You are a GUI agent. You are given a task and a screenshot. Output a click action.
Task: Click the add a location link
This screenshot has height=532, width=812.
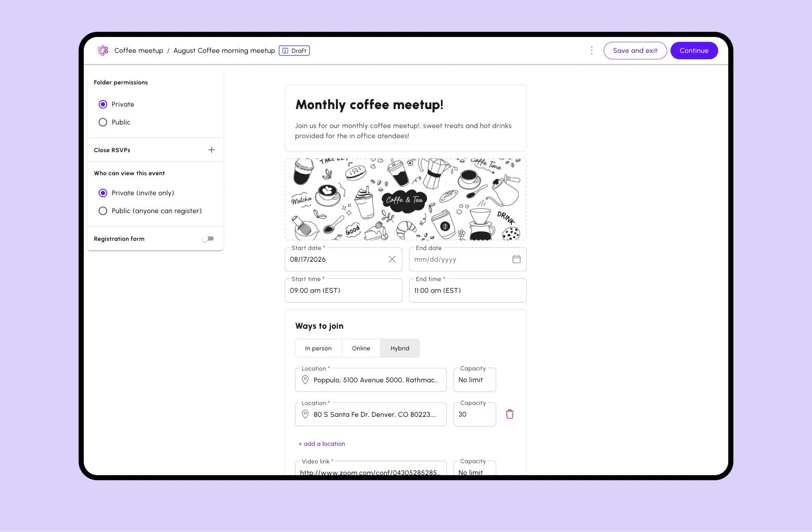pyautogui.click(x=322, y=444)
